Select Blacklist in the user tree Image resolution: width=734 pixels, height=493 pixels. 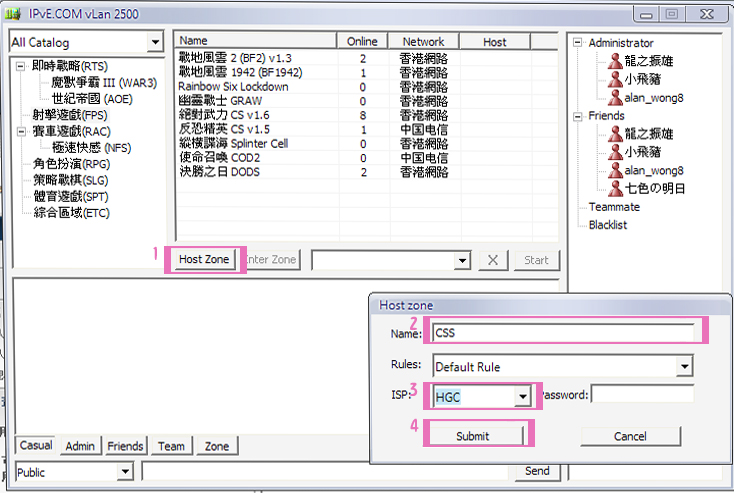point(608,225)
